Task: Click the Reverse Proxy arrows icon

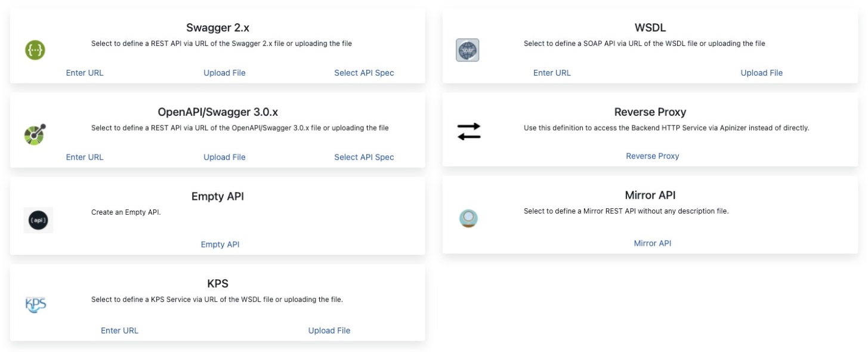Action: [x=468, y=131]
